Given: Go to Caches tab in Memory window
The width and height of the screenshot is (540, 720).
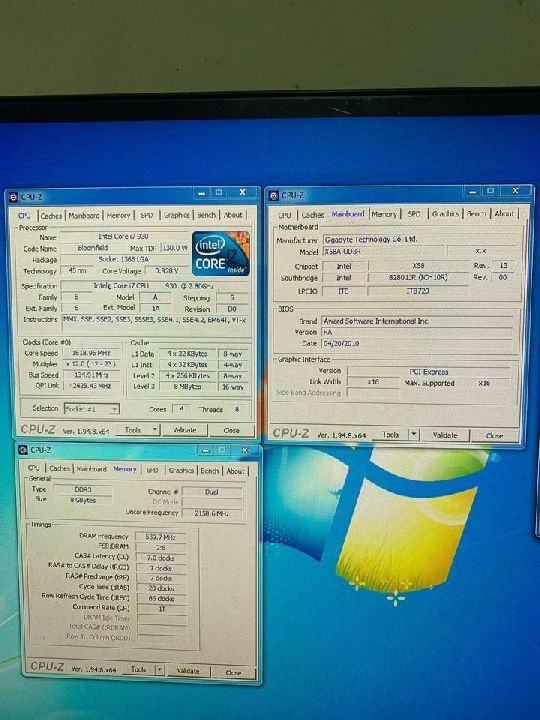Looking at the screenshot, I should (x=60, y=468).
